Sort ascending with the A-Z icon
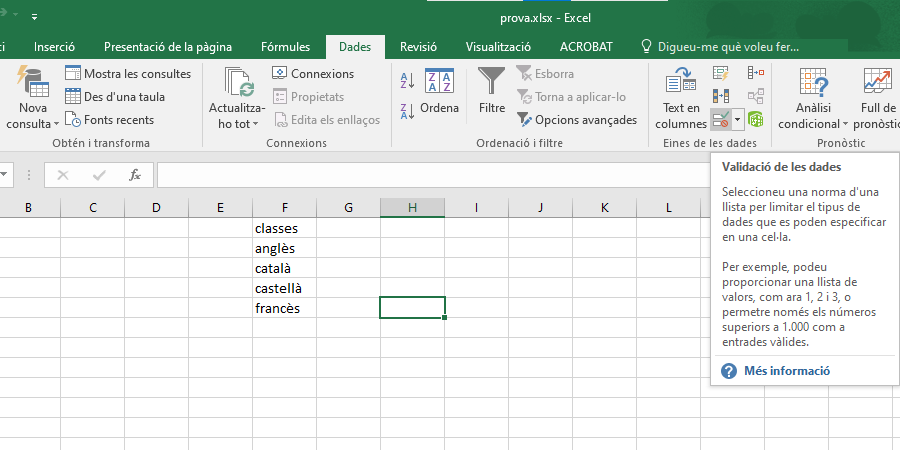The width and height of the screenshot is (900, 450). [x=407, y=81]
